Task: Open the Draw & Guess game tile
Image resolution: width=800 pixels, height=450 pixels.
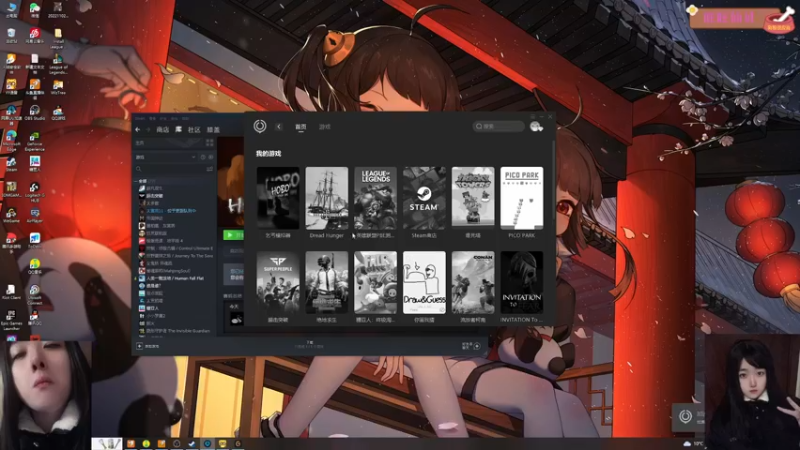Action: 424,282
